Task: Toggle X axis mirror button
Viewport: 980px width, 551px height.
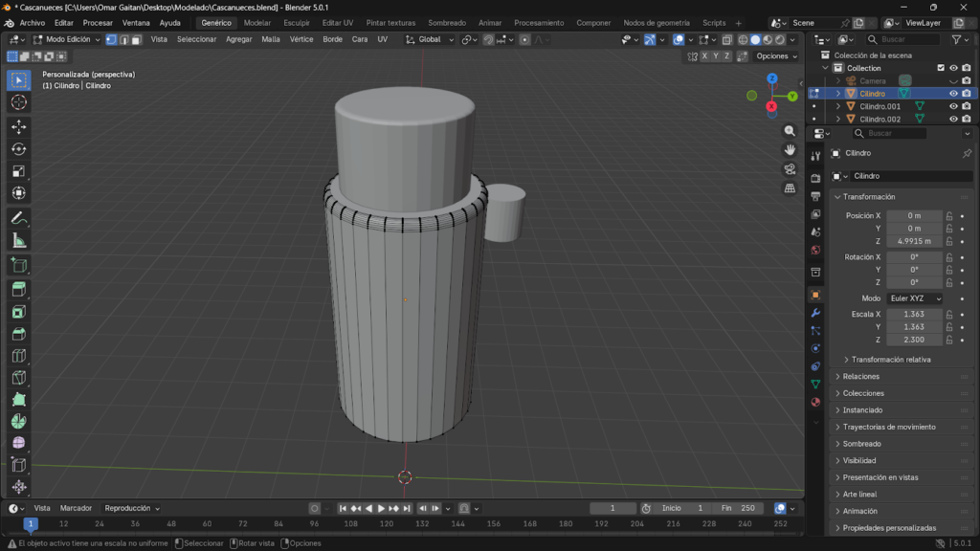Action: click(705, 56)
